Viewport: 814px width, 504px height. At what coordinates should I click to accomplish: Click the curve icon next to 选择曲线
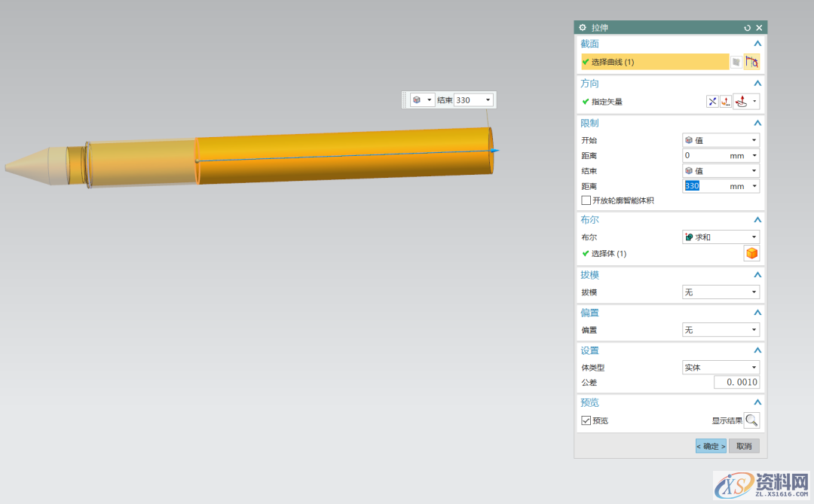[x=751, y=63]
